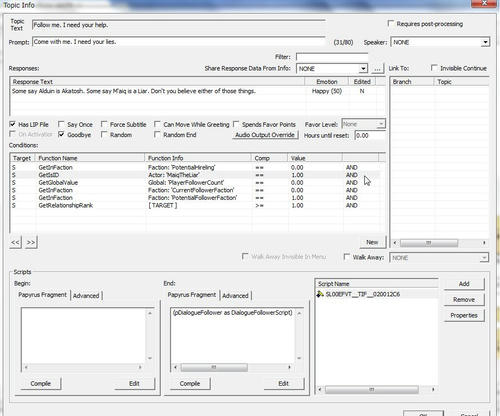Click the down arrow of the Begin fragment scrollbar

coord(150,358)
